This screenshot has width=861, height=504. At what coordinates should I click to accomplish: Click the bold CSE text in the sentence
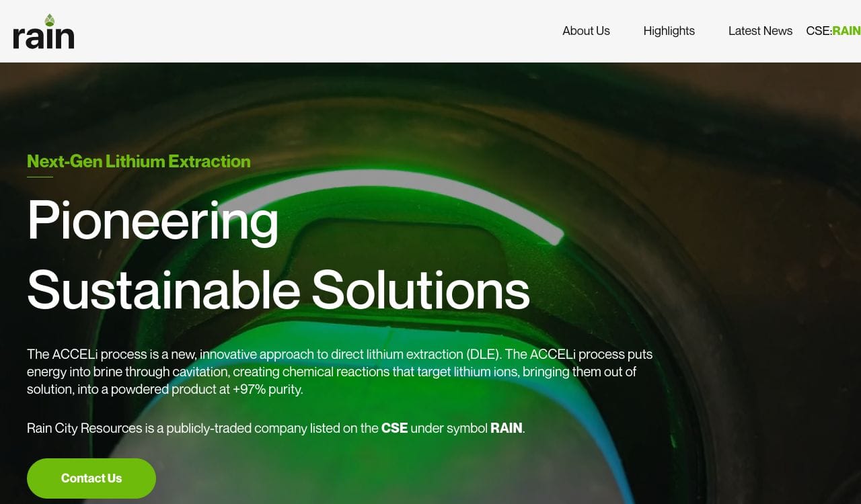tap(394, 428)
